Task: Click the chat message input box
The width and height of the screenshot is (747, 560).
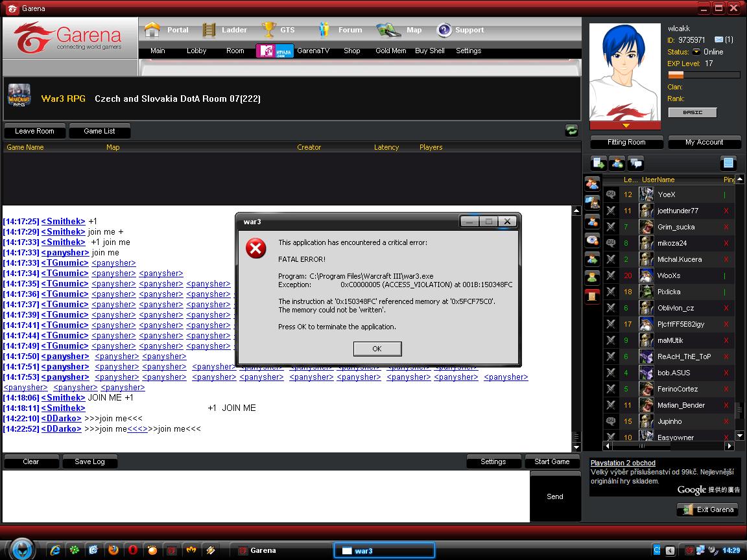Action: point(266,496)
